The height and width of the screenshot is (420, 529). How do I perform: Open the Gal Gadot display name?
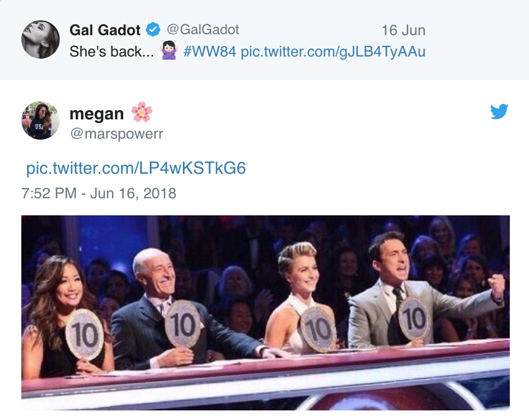[x=106, y=30]
